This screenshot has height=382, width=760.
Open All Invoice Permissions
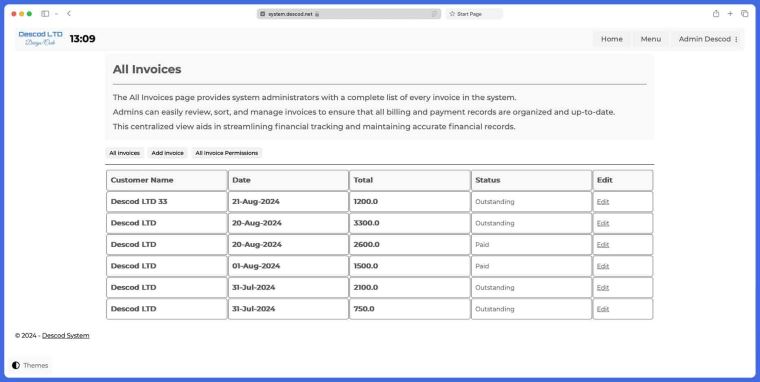(227, 153)
